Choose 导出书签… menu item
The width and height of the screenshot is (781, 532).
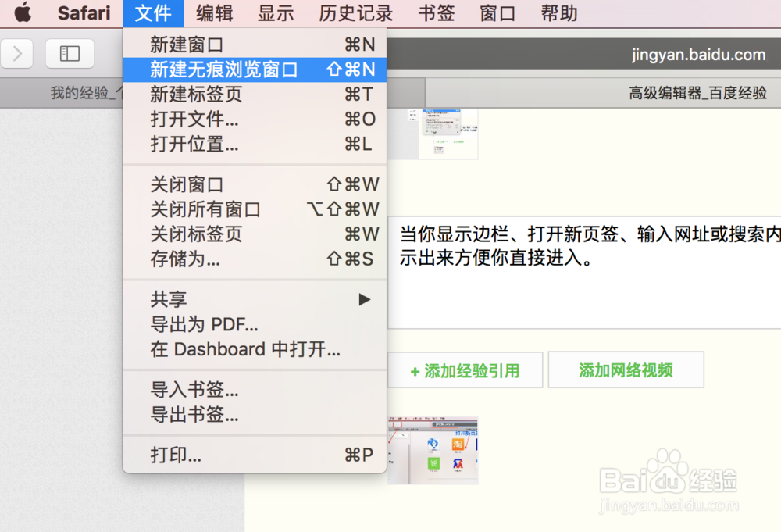tap(255, 415)
